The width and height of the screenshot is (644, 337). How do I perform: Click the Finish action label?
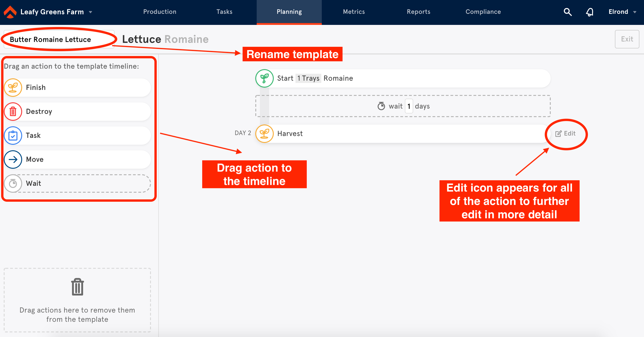(x=36, y=87)
